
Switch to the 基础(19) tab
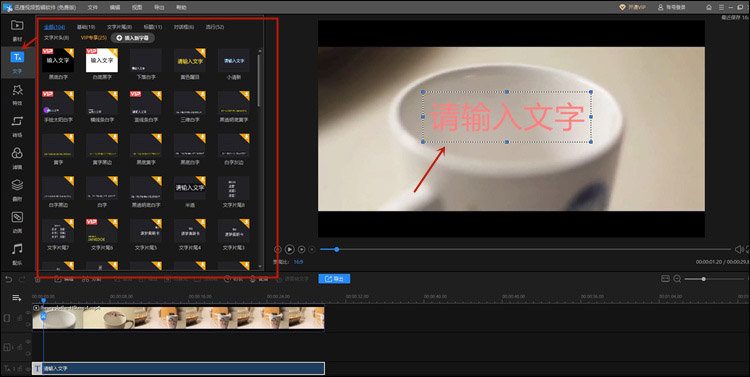[x=86, y=27]
